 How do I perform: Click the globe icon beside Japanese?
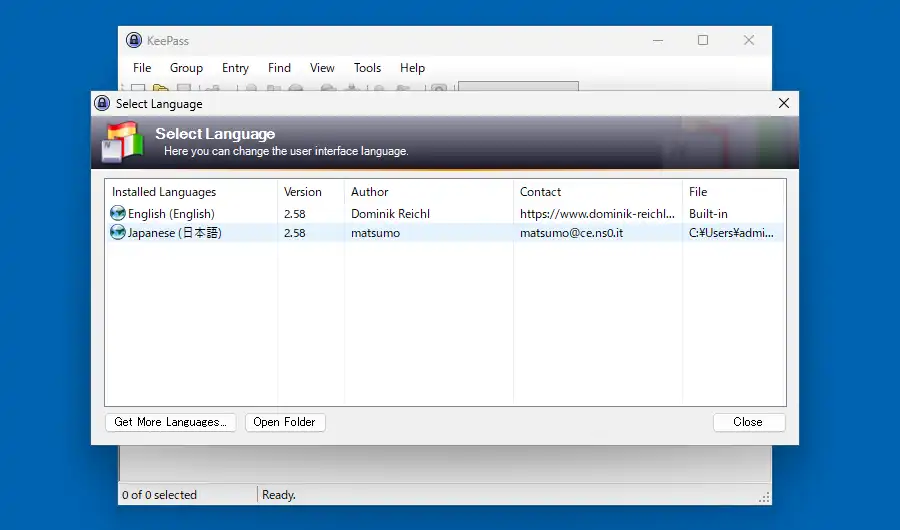point(118,233)
